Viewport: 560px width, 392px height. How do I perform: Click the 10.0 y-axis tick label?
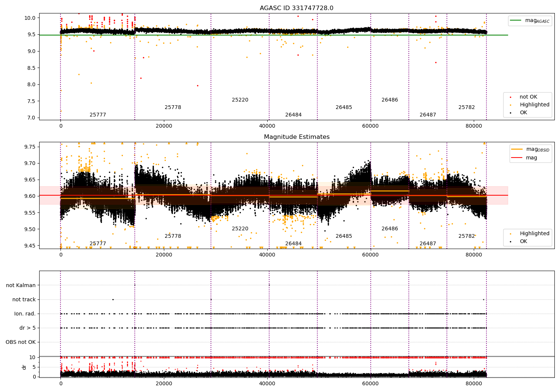(x=30, y=18)
